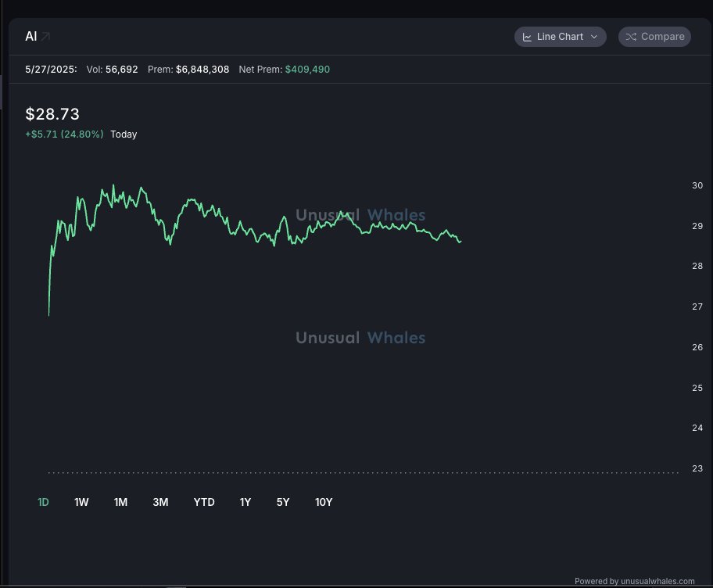
Task: Click the line chart icon in the selector
Action: (527, 37)
